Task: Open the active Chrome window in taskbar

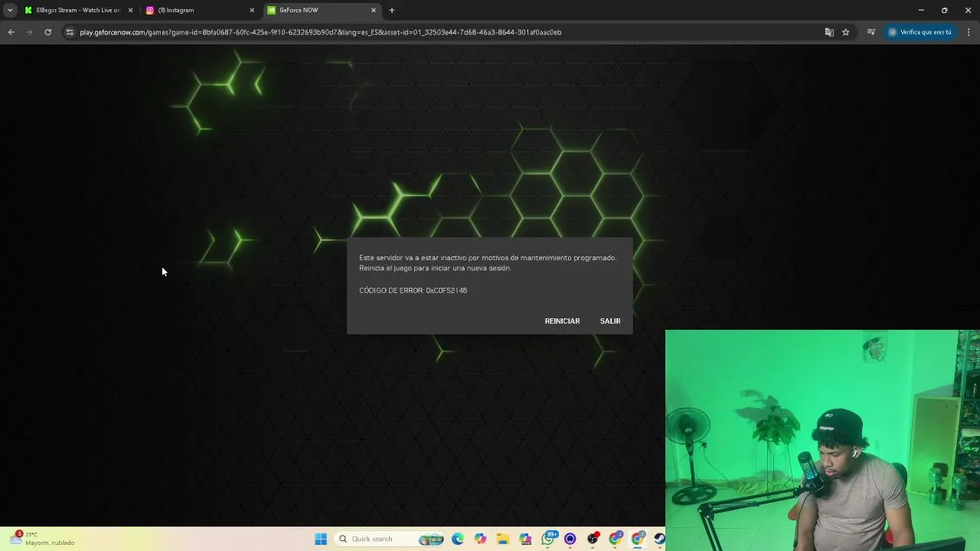Action: click(638, 539)
